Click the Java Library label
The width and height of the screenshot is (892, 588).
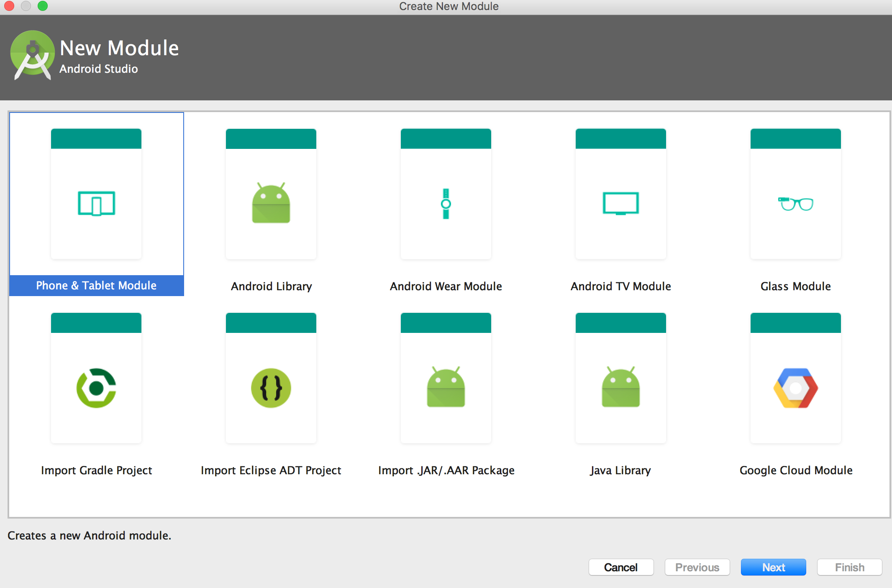(621, 470)
